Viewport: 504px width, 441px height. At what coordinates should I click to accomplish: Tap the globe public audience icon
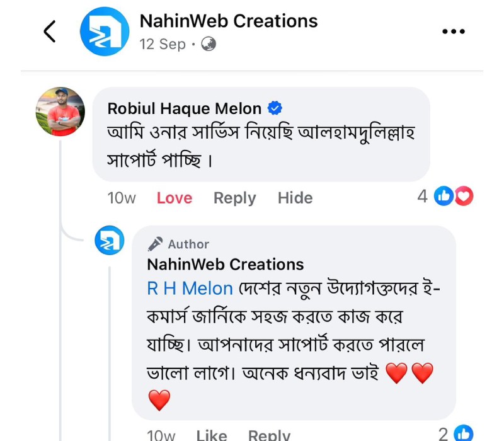coord(208,44)
